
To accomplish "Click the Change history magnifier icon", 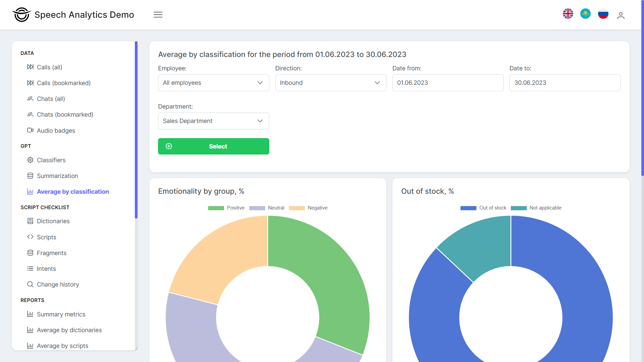I will [30, 284].
